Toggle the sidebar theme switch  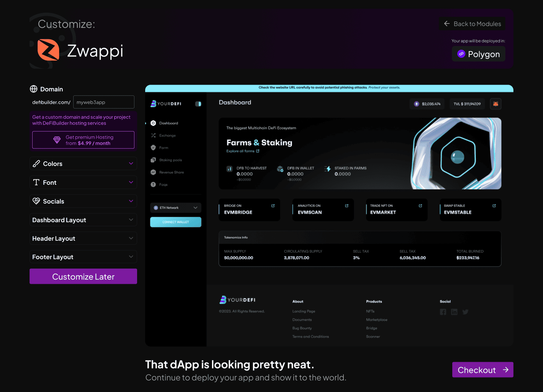(198, 104)
